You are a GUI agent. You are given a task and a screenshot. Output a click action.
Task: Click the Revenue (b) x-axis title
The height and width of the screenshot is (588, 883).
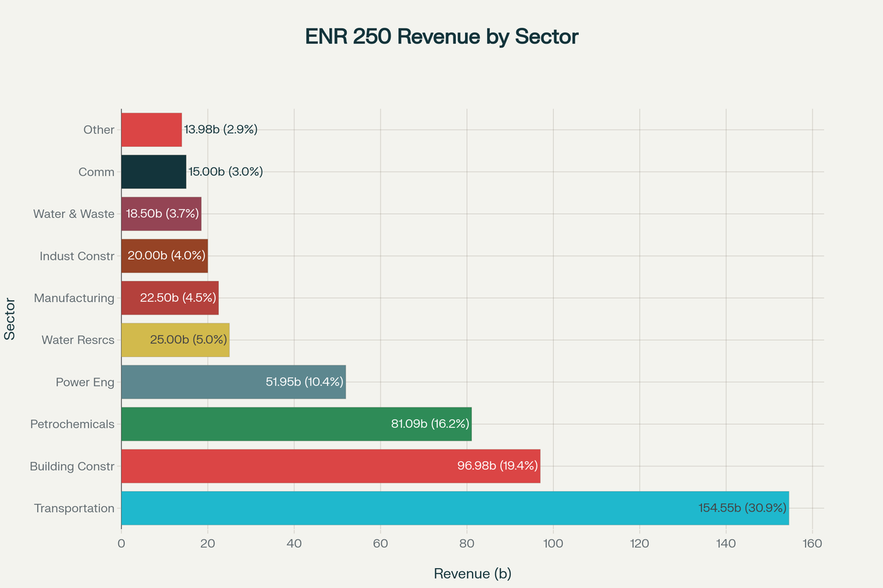pos(473,574)
